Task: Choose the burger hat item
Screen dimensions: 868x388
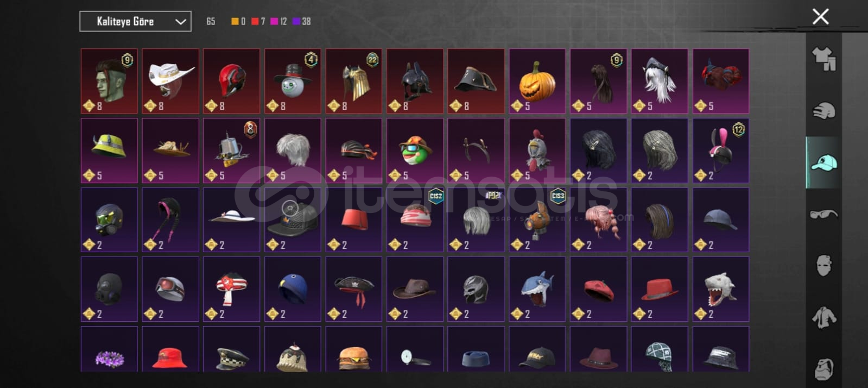Action: click(x=353, y=349)
